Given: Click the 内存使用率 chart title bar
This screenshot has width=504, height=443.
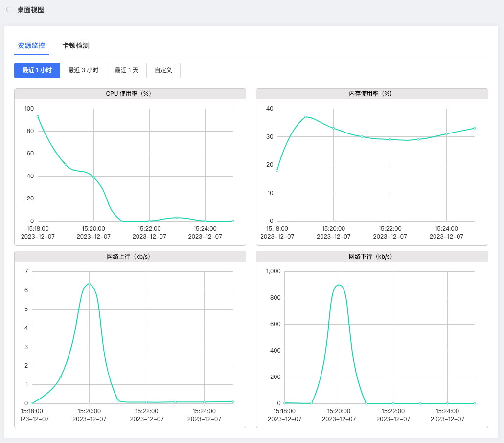Looking at the screenshot, I should 372,93.
